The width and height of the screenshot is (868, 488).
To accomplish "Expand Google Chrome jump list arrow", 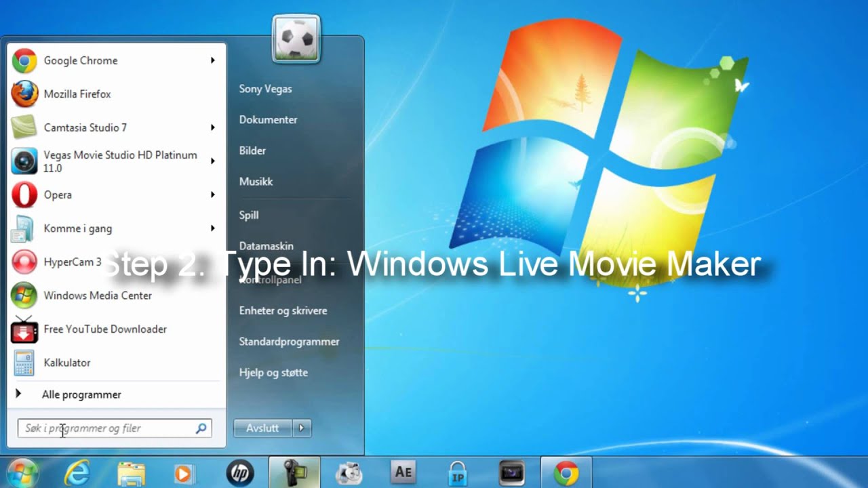I will (212, 61).
